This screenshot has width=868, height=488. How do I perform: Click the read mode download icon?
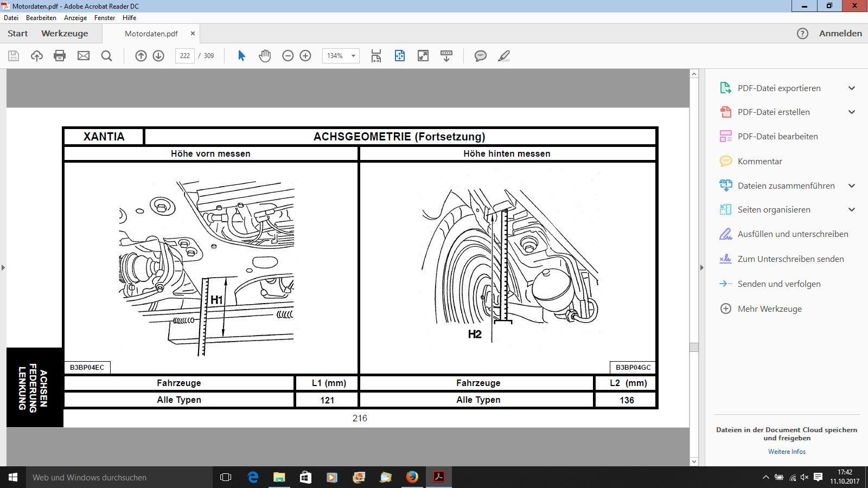coord(446,56)
